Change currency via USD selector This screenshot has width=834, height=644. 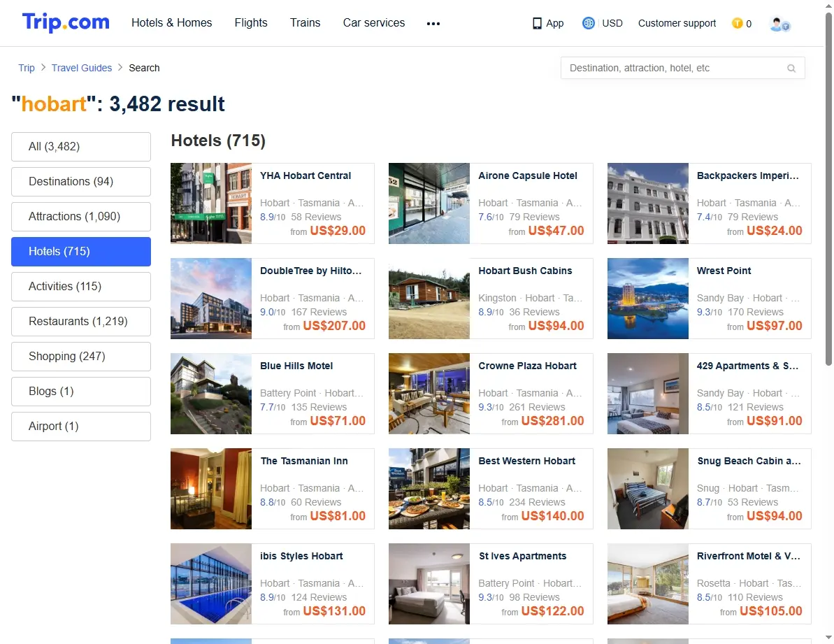[612, 23]
